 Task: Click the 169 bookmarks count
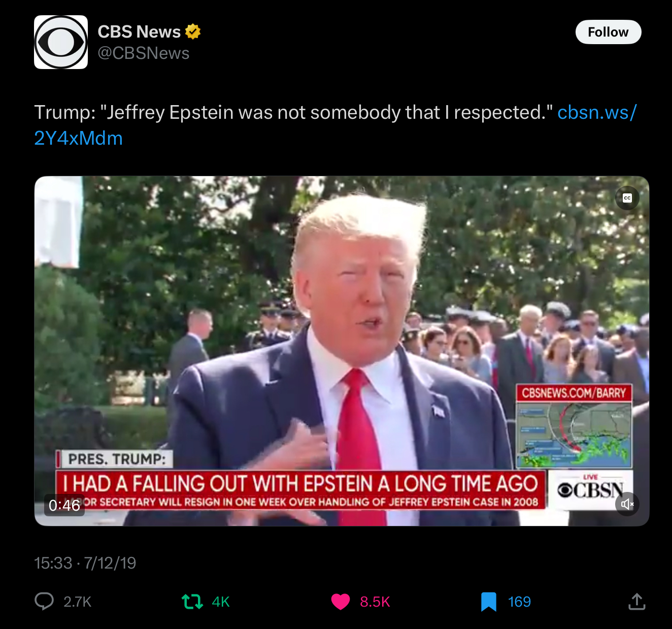click(519, 602)
